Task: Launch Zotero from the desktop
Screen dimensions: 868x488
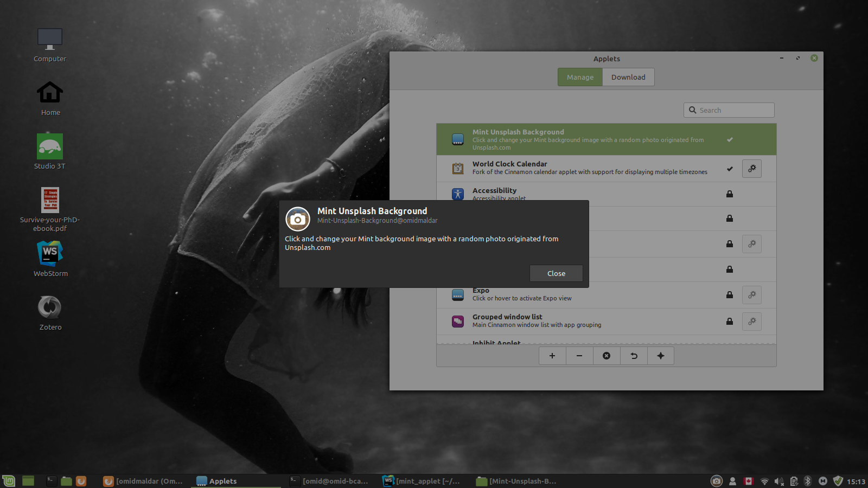Action: [x=50, y=313]
